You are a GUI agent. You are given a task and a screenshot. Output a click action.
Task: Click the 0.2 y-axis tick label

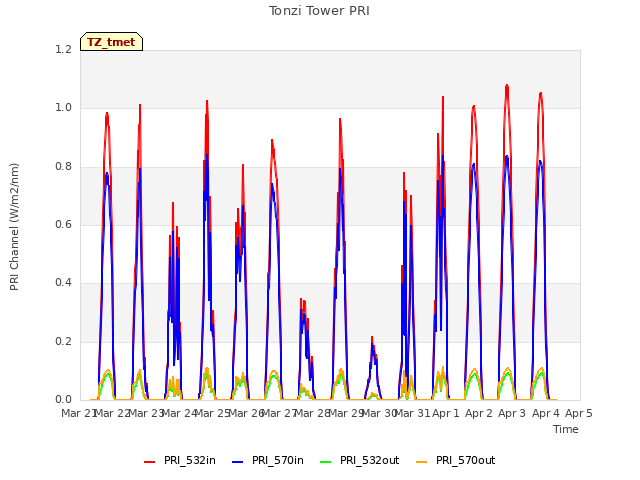[63, 341]
